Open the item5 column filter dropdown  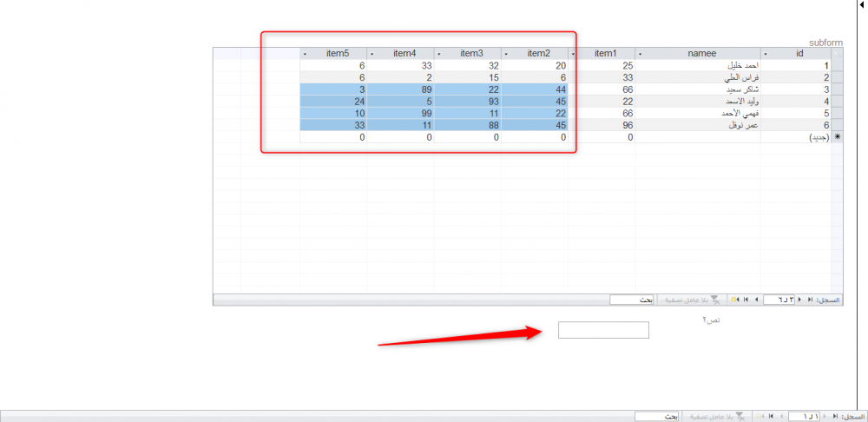306,53
